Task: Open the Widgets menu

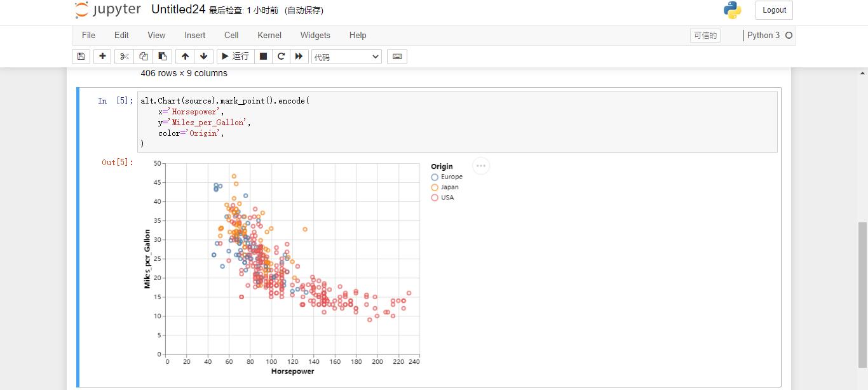Action: point(315,36)
